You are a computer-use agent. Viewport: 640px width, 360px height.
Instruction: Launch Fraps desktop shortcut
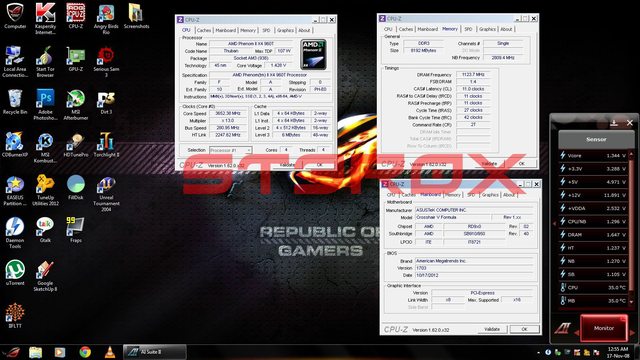tap(76, 230)
